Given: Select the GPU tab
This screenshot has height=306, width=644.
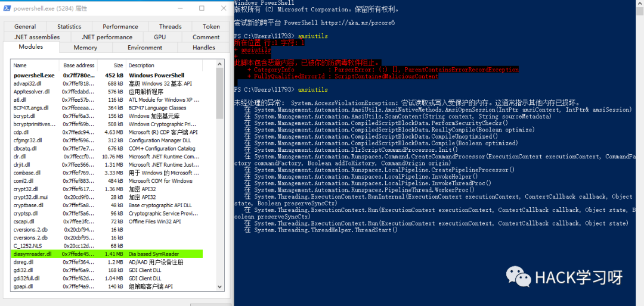Looking at the screenshot, I should pos(160,37).
